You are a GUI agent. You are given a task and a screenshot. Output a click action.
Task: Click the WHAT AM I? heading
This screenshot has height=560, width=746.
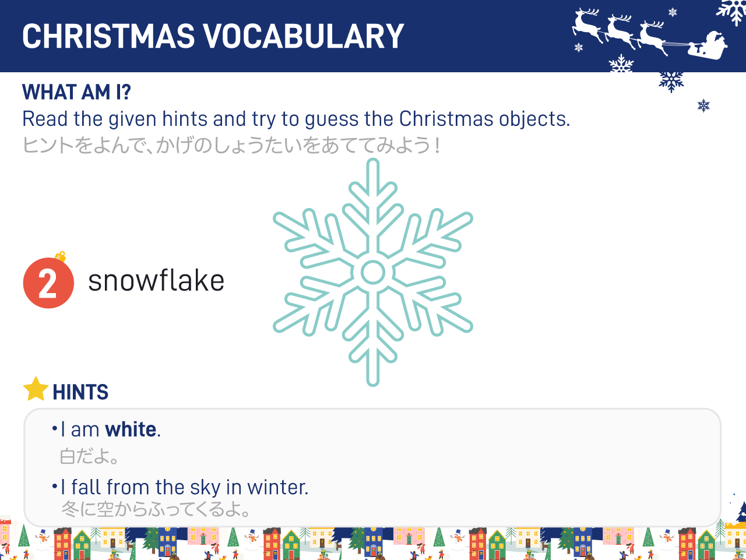[76, 92]
